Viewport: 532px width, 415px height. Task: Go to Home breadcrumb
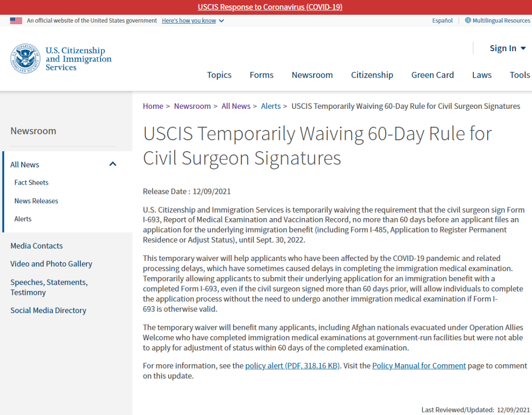153,106
